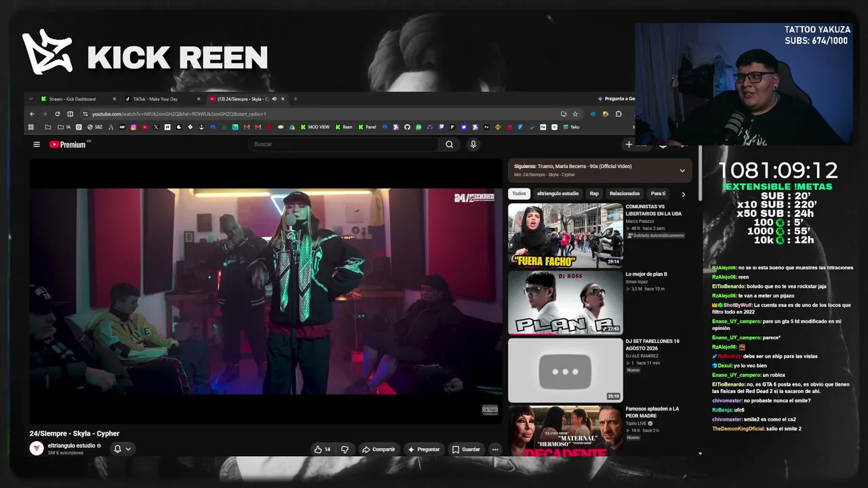Start voice search with the microphone icon
Screen dimensions: 868x488
tap(473, 144)
